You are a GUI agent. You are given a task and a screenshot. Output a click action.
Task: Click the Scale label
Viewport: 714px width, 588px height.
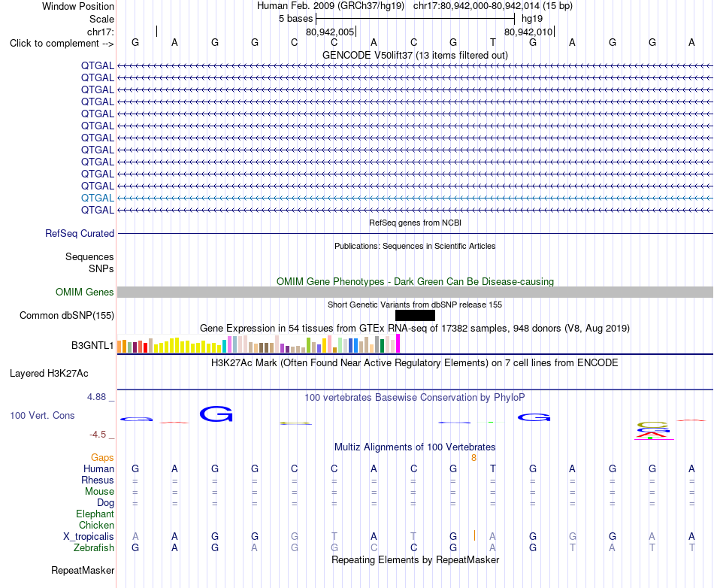[x=101, y=19]
